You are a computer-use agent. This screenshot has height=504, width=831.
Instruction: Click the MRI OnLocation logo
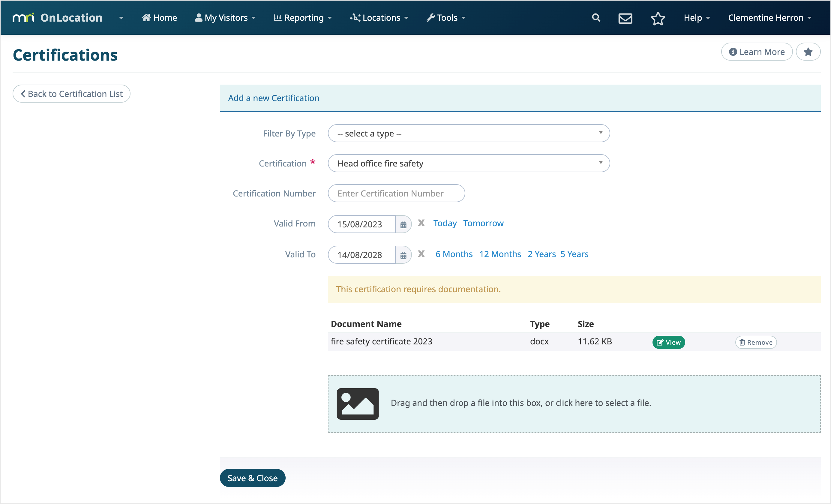point(57,17)
